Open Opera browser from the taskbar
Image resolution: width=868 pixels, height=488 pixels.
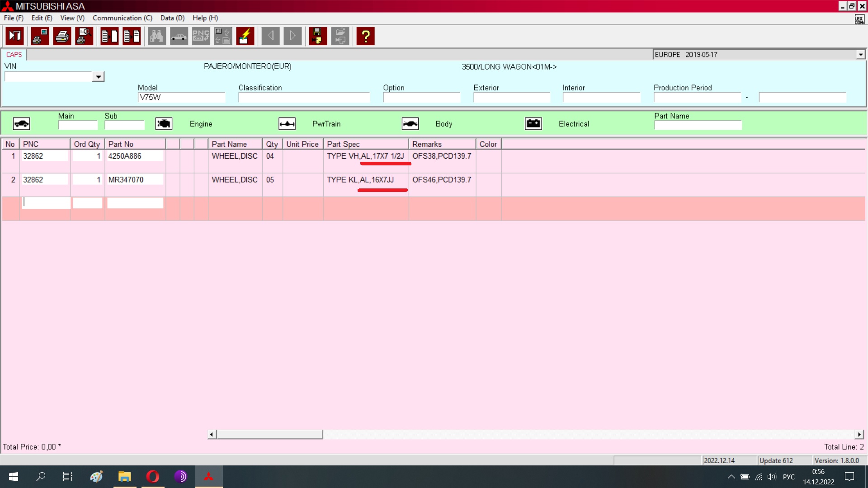pos(153,476)
